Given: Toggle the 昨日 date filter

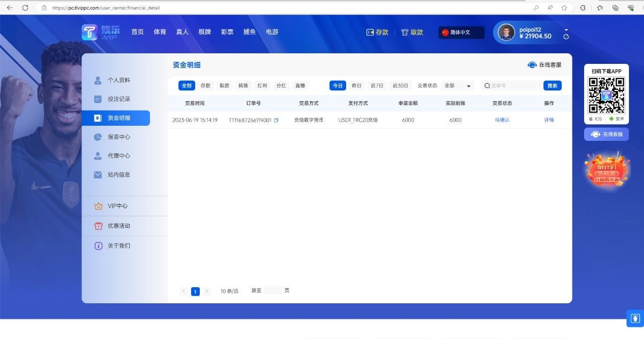Looking at the screenshot, I should (x=357, y=86).
